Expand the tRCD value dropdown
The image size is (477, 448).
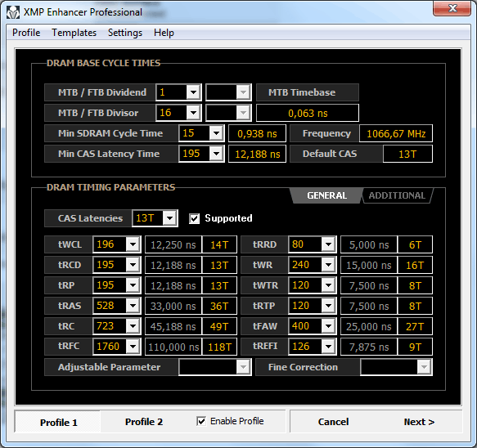point(133,265)
